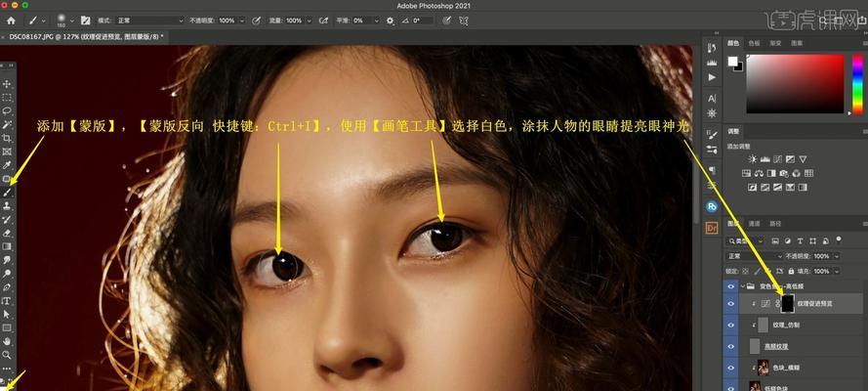Add a Hue/Saturation adjustment

point(746,173)
